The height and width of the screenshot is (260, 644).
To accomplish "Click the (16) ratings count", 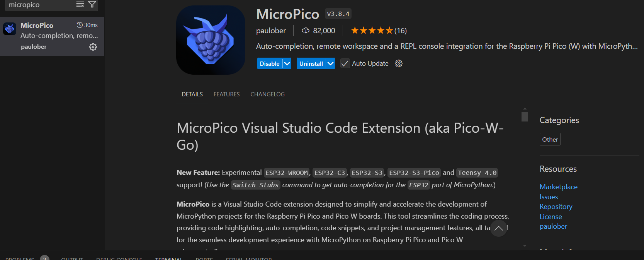I will (400, 31).
